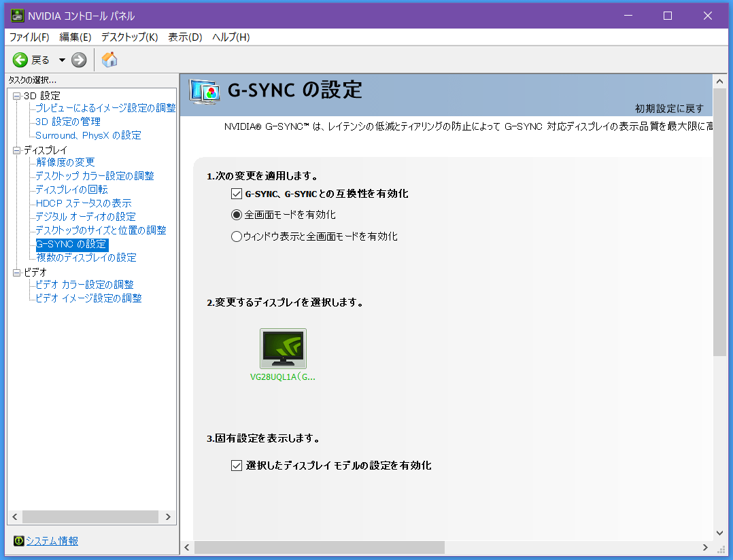Click the システム情報 link
This screenshot has height=560, width=733.
(x=52, y=541)
